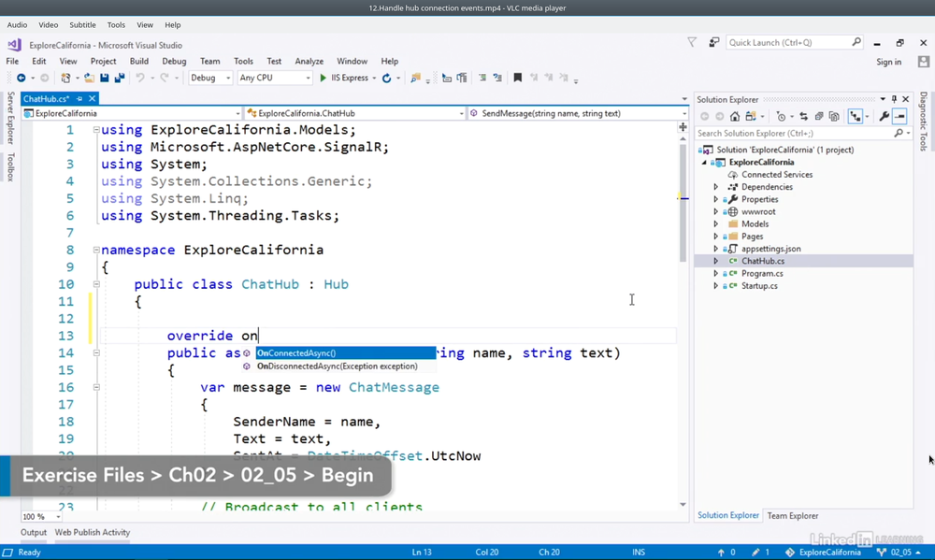Open the Web Publish Activity tab
Viewport: 935px width, 560px height.
[x=93, y=533]
